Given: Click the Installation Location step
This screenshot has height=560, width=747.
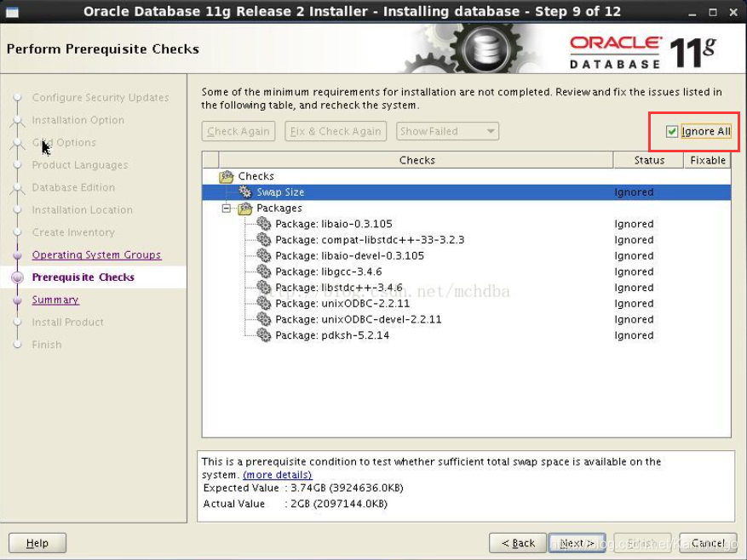Looking at the screenshot, I should [83, 210].
